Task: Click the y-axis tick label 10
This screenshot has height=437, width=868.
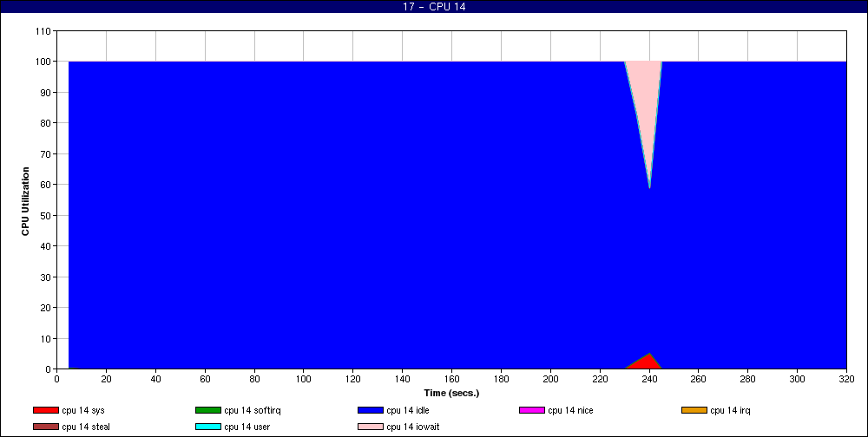Action: (x=45, y=338)
